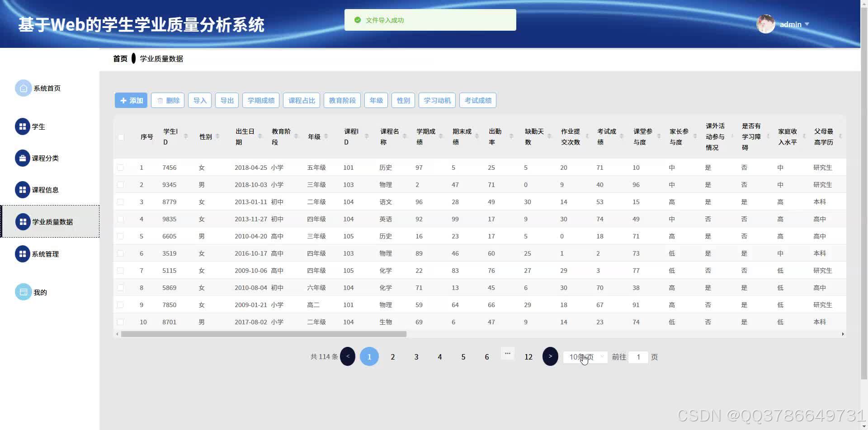Sort by 教育阶段 column arrows
868x430 pixels.
(x=296, y=136)
